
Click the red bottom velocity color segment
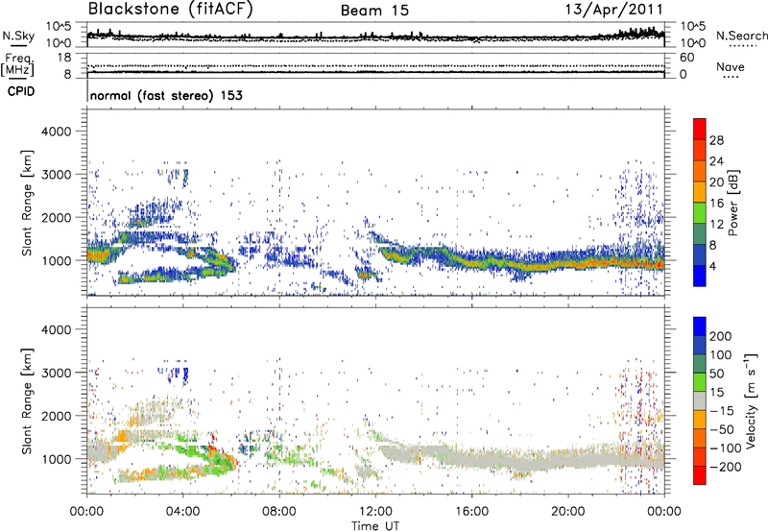click(x=700, y=475)
